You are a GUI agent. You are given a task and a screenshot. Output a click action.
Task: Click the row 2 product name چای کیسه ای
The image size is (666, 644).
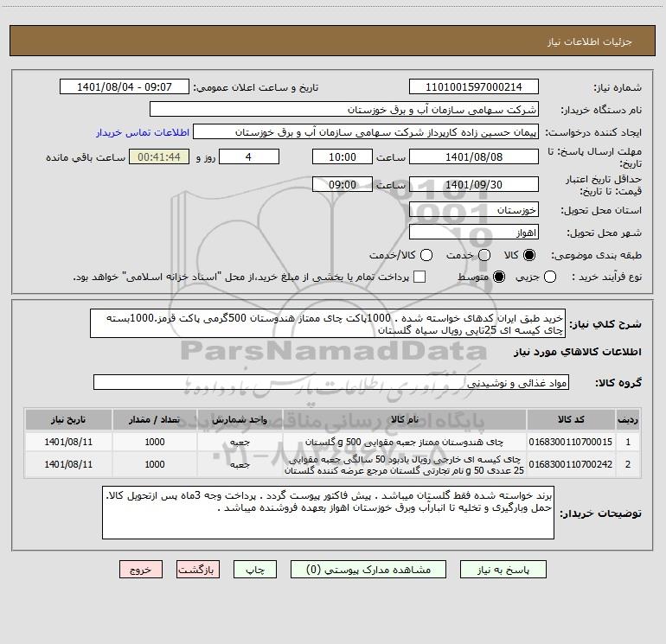405,465
